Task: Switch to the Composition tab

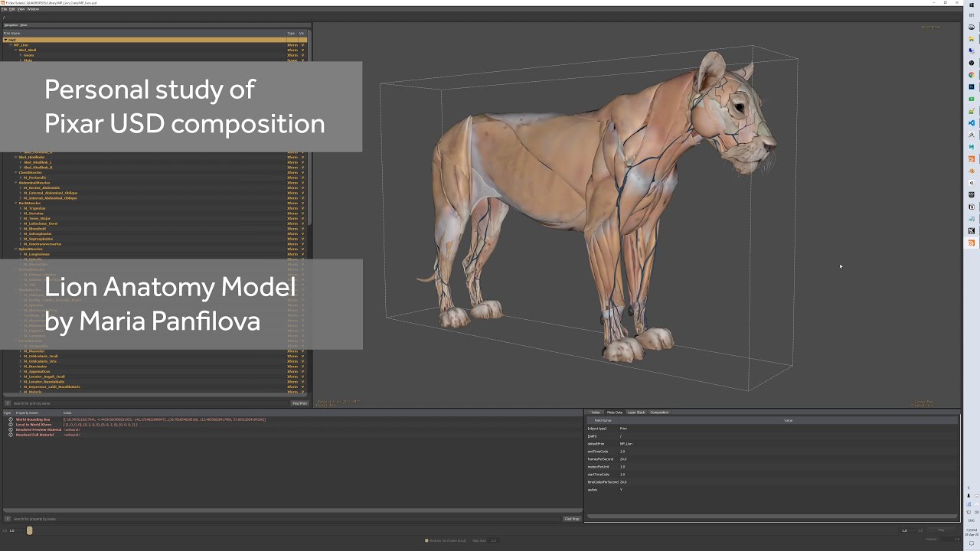Action: coord(659,412)
